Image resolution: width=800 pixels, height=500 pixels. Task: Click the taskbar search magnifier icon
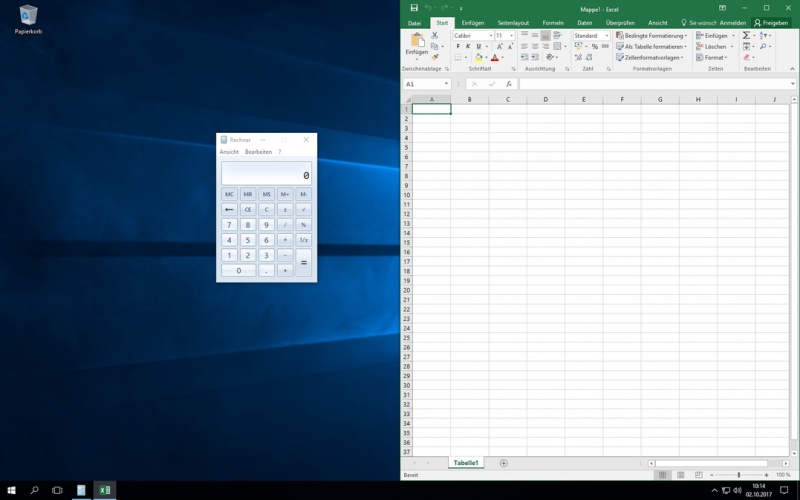coord(34,490)
